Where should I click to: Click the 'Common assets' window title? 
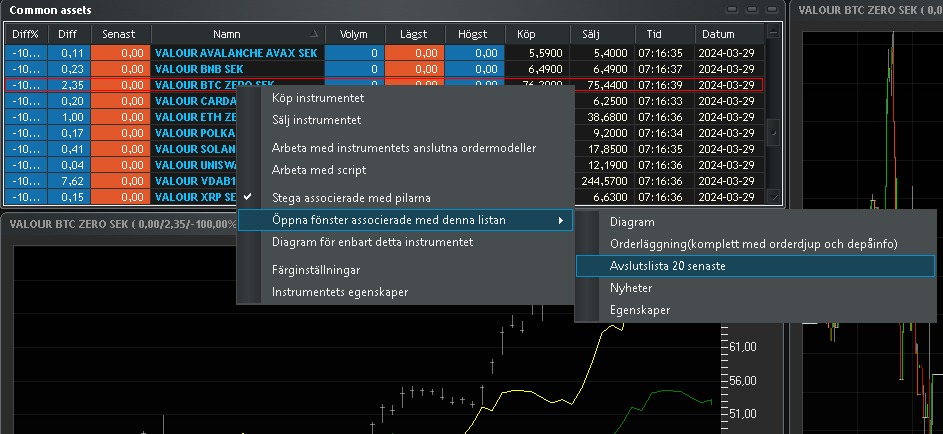tap(51, 10)
